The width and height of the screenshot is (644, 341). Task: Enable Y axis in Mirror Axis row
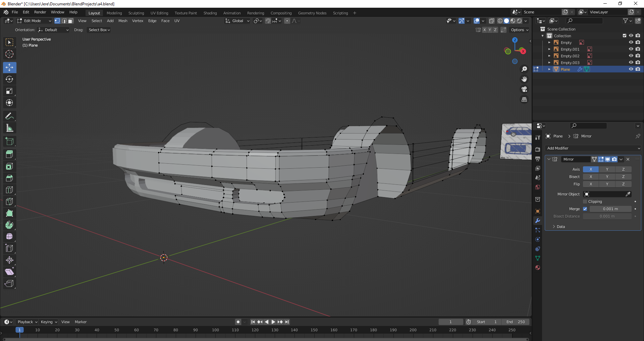(607, 169)
